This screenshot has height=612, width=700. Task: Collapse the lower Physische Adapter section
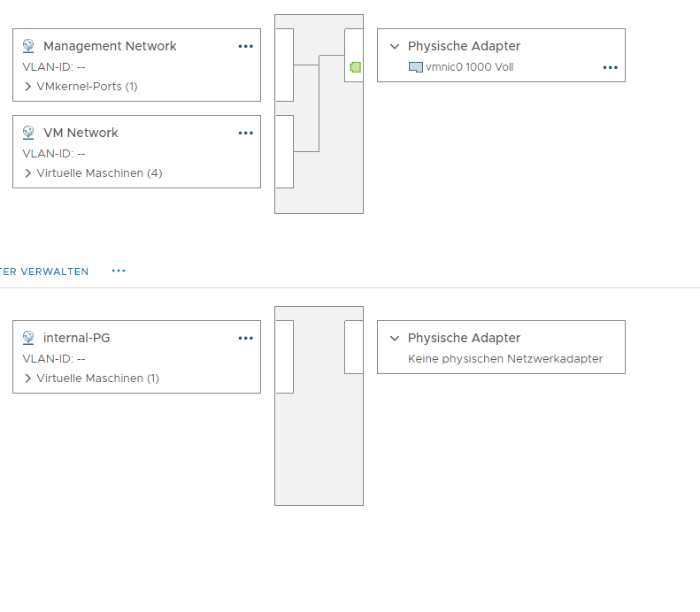click(395, 338)
